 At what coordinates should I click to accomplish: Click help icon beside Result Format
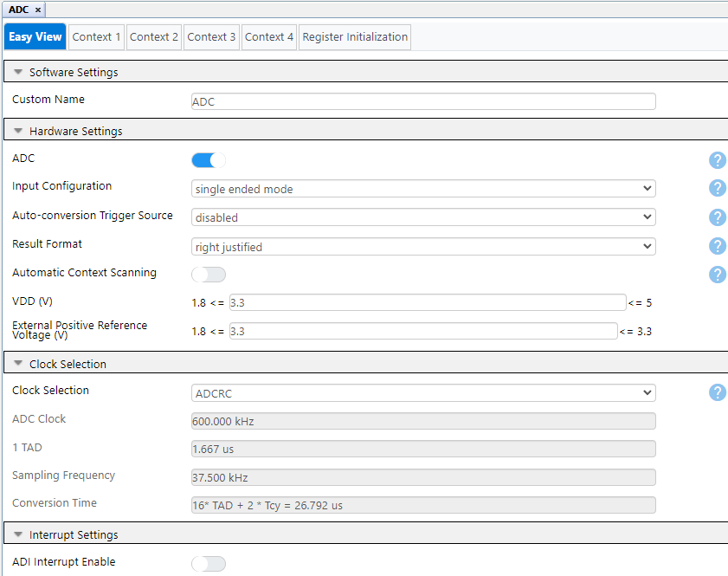click(x=717, y=246)
